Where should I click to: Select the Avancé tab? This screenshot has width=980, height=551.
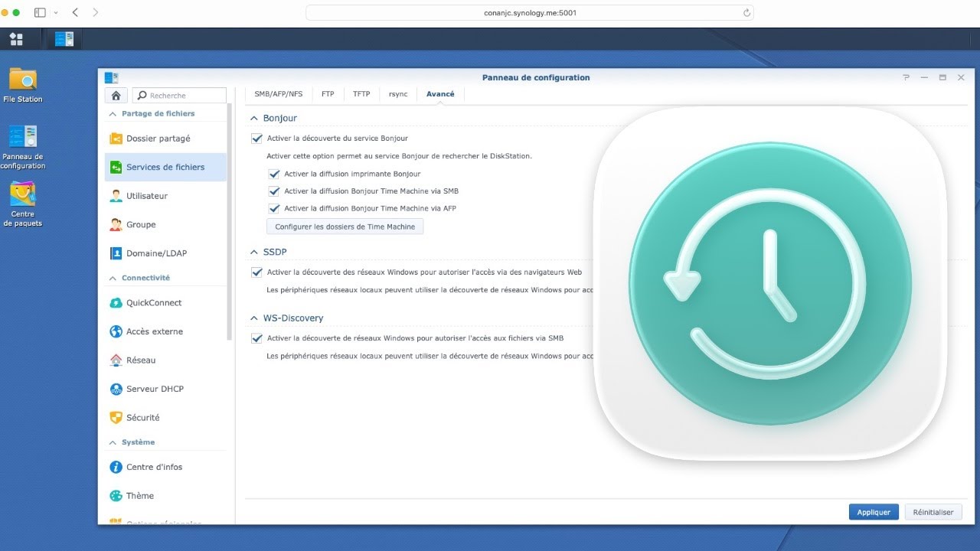pos(440,94)
